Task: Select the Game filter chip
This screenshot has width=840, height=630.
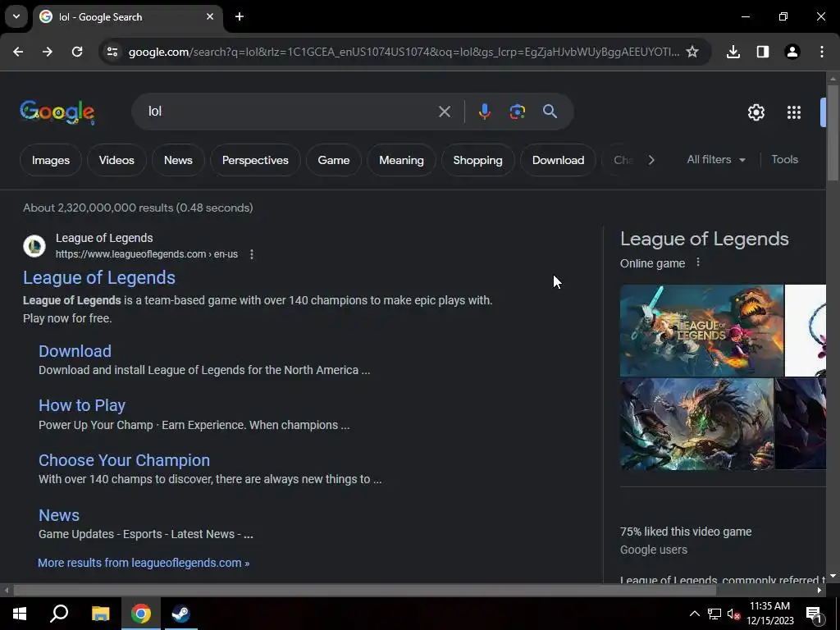Action: click(x=333, y=160)
